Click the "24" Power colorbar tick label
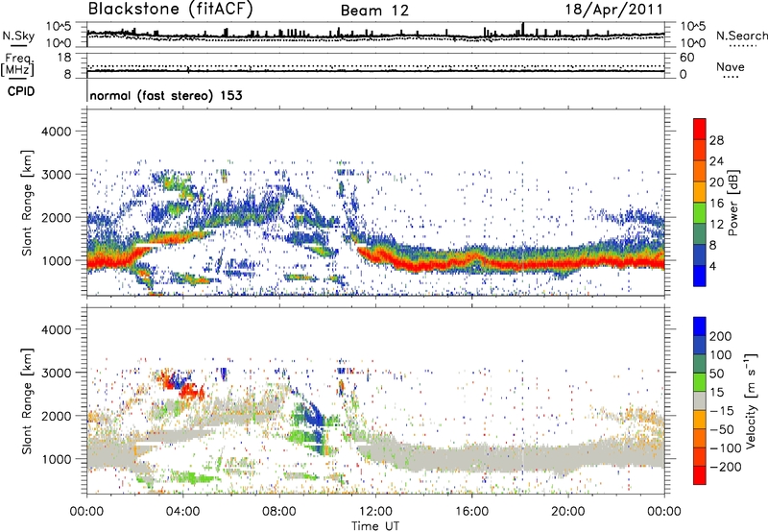768x532 pixels. click(716, 161)
